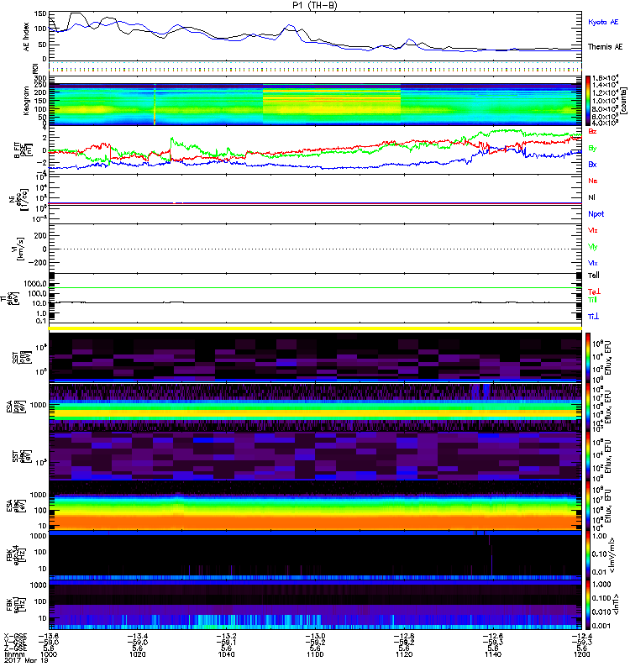The height and width of the screenshot is (672, 630).
Task: Click the 1200 time tick label
Action: pos(581,654)
